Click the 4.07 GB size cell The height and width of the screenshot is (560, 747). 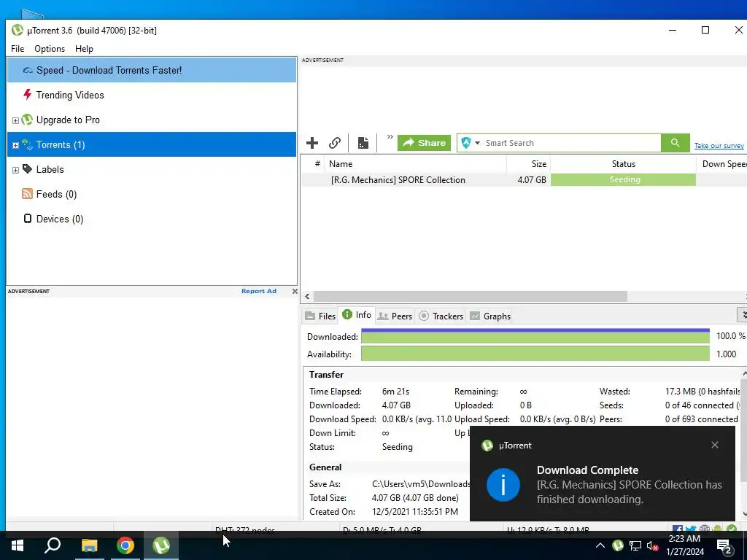point(532,180)
